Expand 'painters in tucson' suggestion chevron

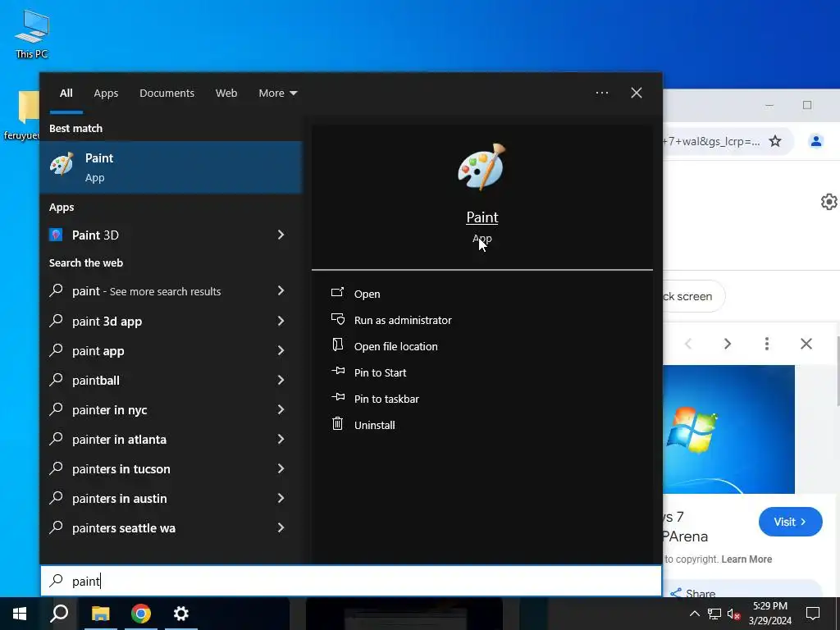(x=281, y=468)
